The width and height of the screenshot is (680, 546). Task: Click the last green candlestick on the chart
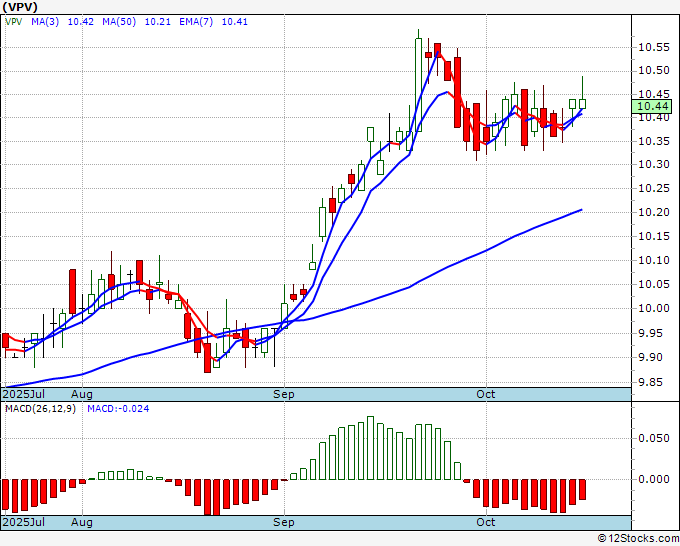coord(582,104)
